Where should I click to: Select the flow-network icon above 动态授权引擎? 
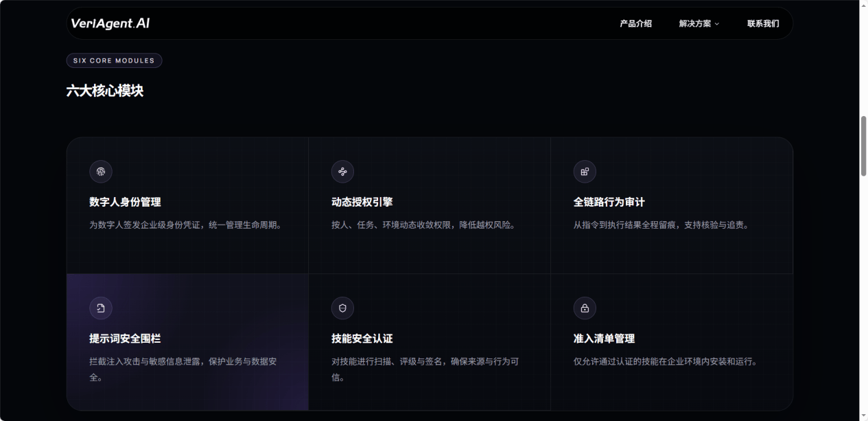[x=342, y=172]
